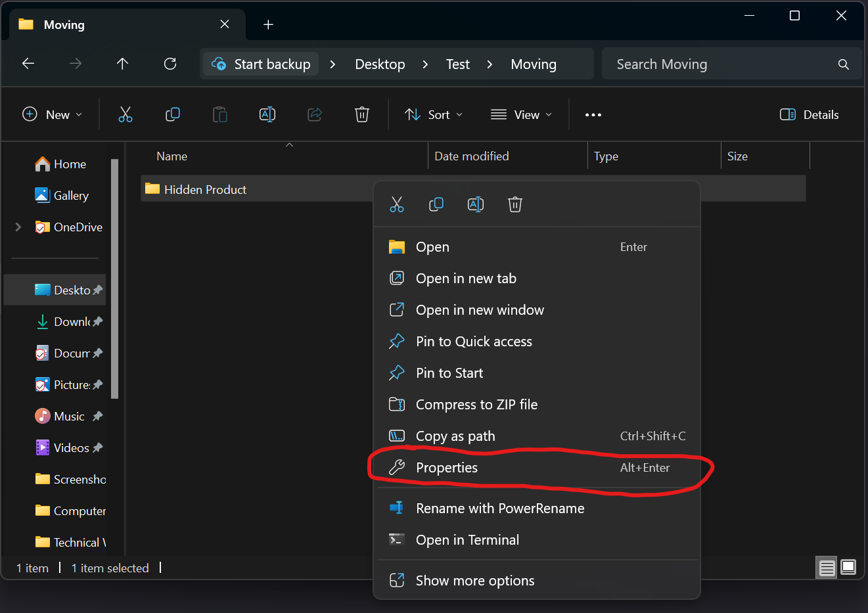Choose Open in new window
This screenshot has width=868, height=613.
tap(537, 310)
